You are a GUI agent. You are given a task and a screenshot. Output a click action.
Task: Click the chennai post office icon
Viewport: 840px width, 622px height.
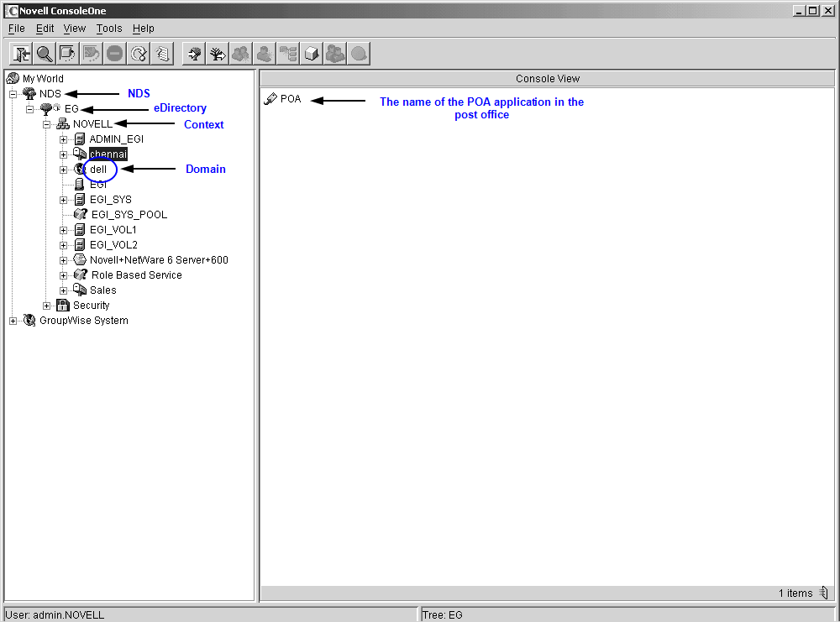80,154
